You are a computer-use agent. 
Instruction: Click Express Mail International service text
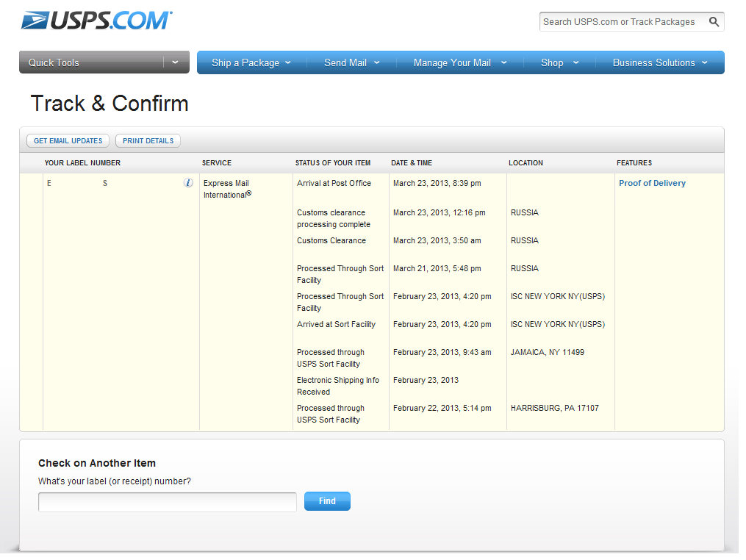227,189
